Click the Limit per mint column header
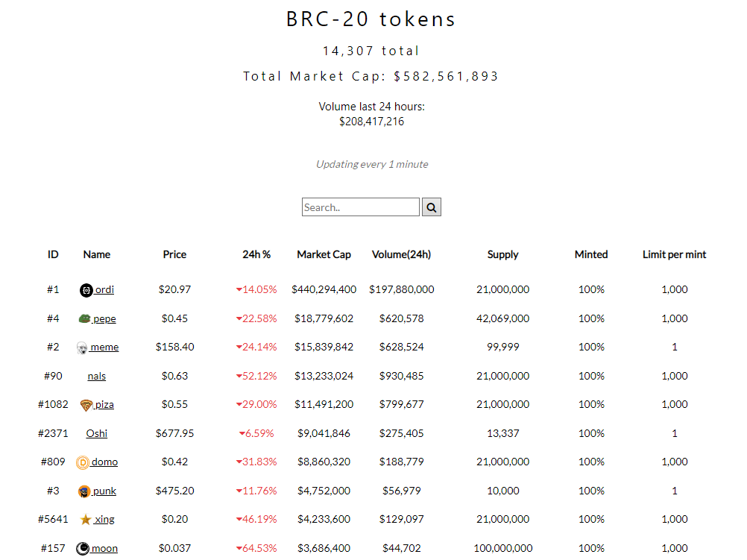Viewport: 747px width, 560px height. point(674,254)
